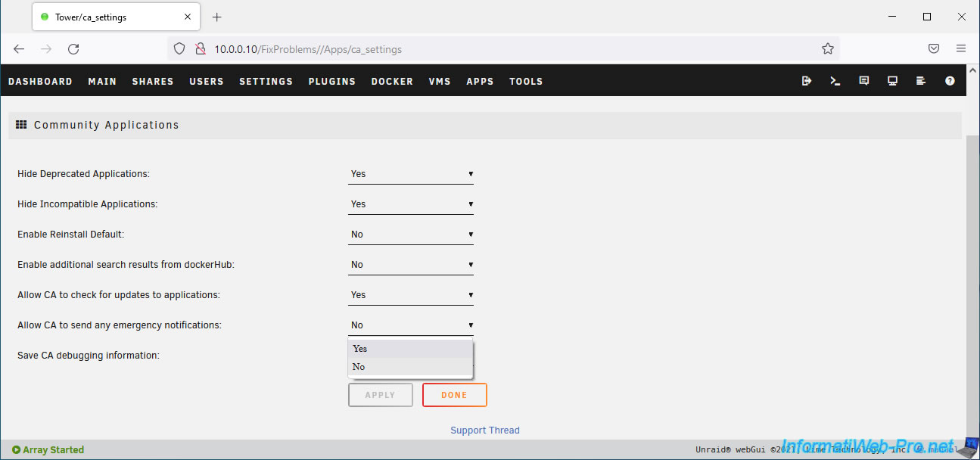Open the Firefox application menu
The height and width of the screenshot is (460, 980).
(961, 49)
